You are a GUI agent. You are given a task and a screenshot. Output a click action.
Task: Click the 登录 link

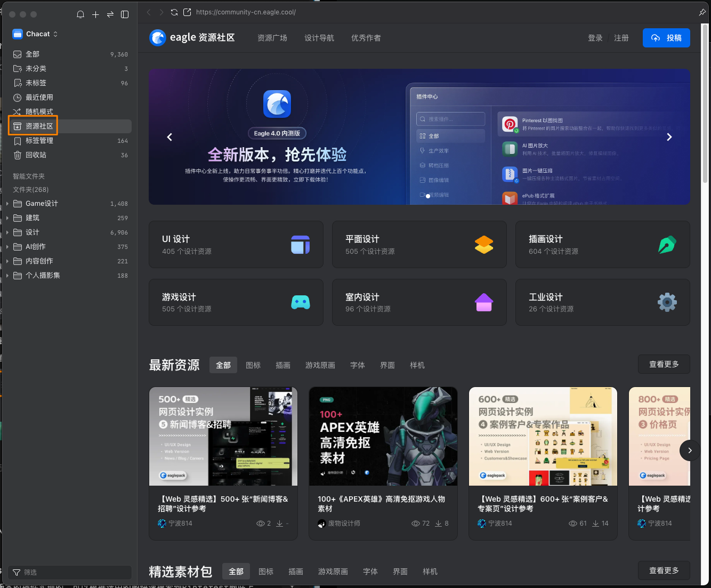coord(595,38)
